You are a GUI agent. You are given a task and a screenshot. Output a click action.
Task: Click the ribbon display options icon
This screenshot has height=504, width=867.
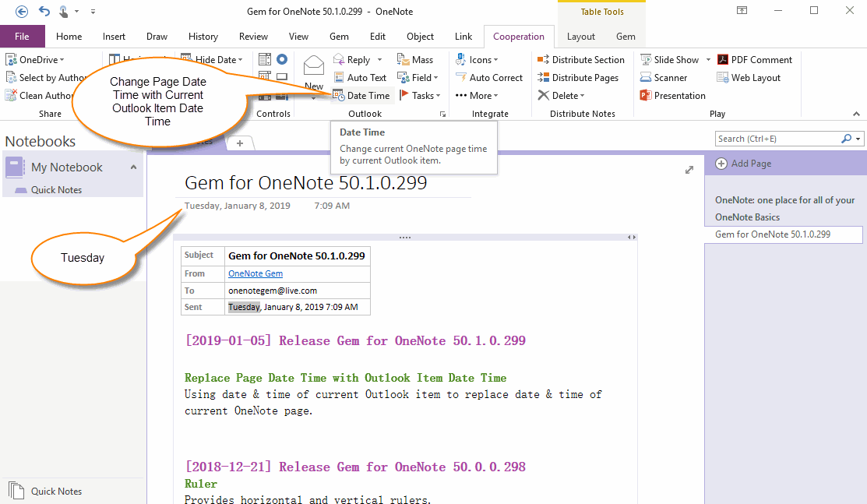pyautogui.click(x=742, y=10)
